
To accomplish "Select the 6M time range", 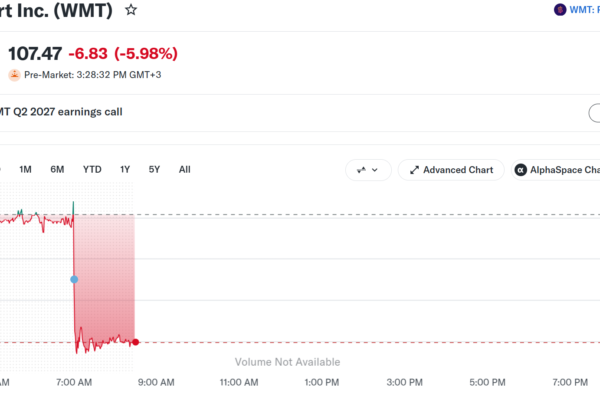I will click(57, 170).
